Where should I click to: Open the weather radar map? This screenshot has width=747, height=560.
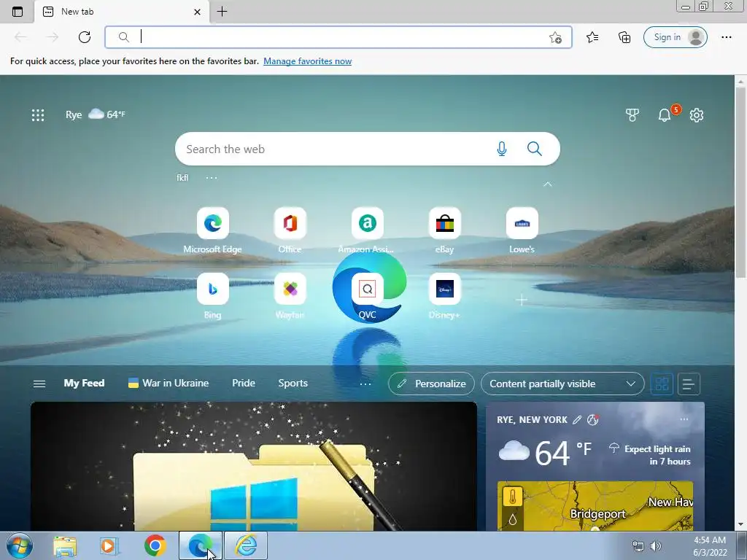coord(595,506)
